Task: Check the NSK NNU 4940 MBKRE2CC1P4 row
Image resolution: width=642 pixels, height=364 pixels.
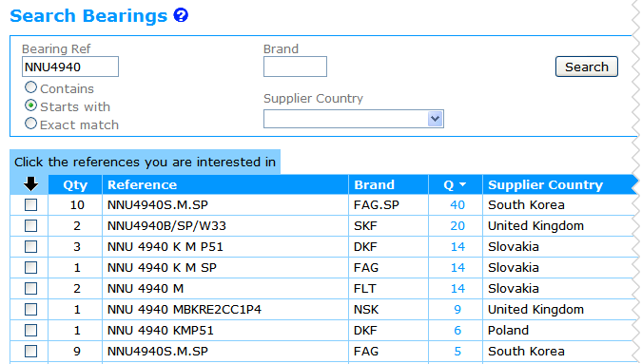Action: tap(30, 309)
